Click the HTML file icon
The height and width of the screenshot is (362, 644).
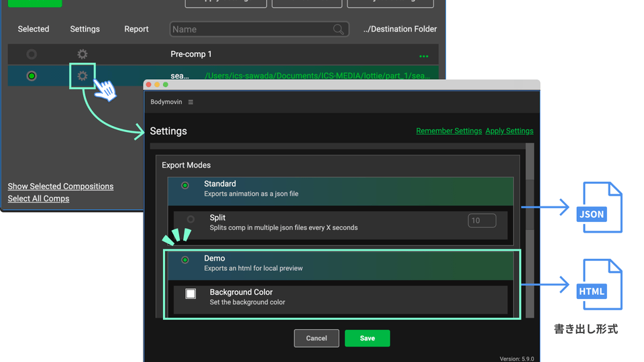[601, 285]
